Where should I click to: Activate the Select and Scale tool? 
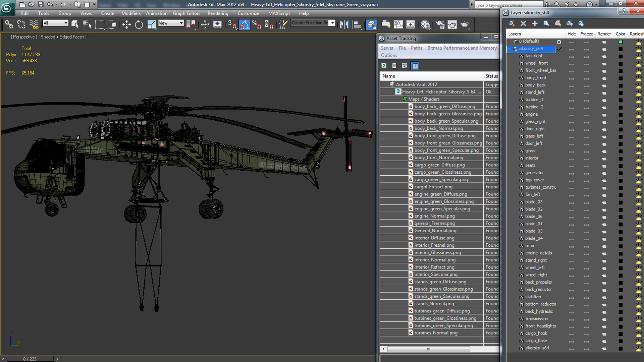click(151, 24)
